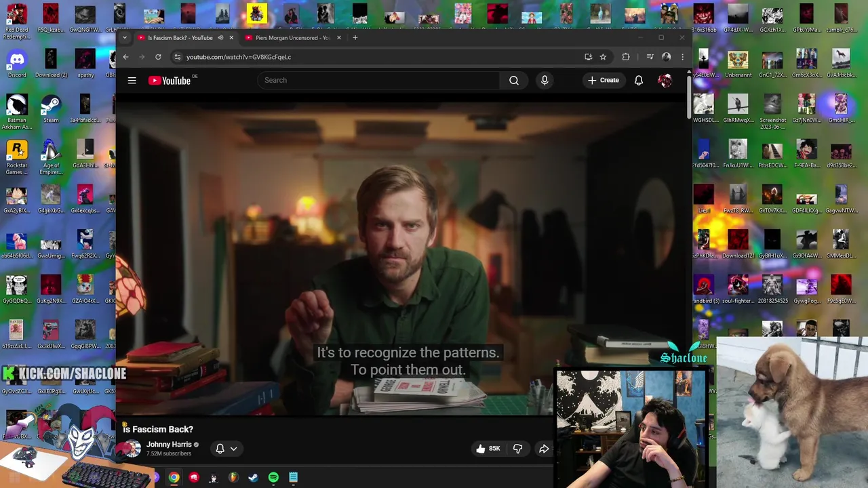Select the apathy desktop file
Screen dimensions: 868x488
[x=85, y=63]
